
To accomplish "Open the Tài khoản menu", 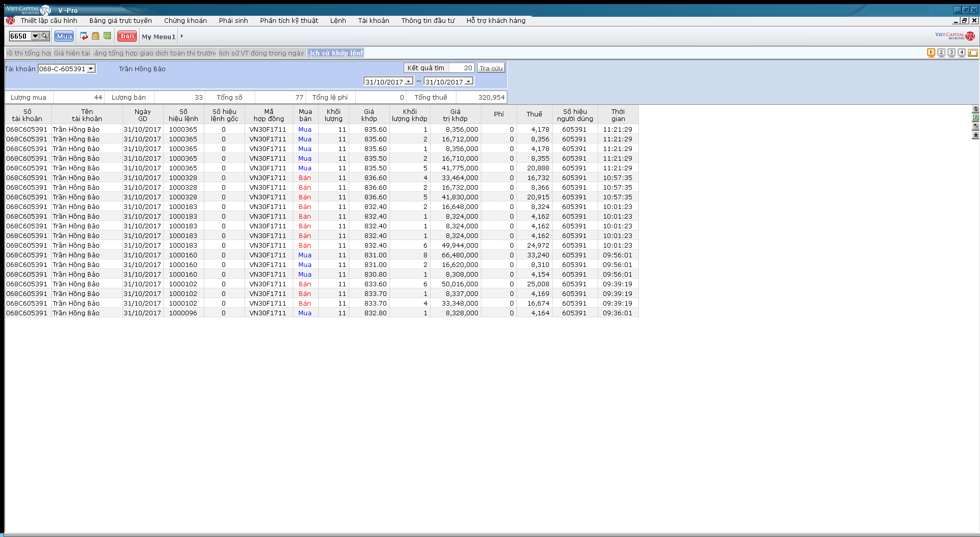I will click(374, 21).
